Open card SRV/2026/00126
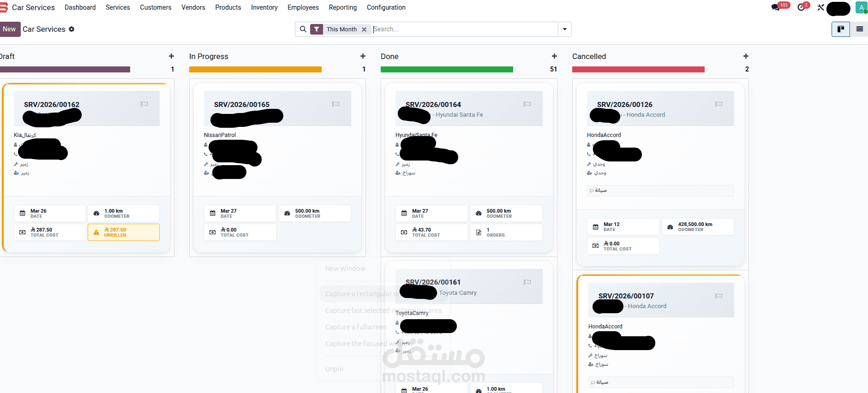 pyautogui.click(x=660, y=175)
